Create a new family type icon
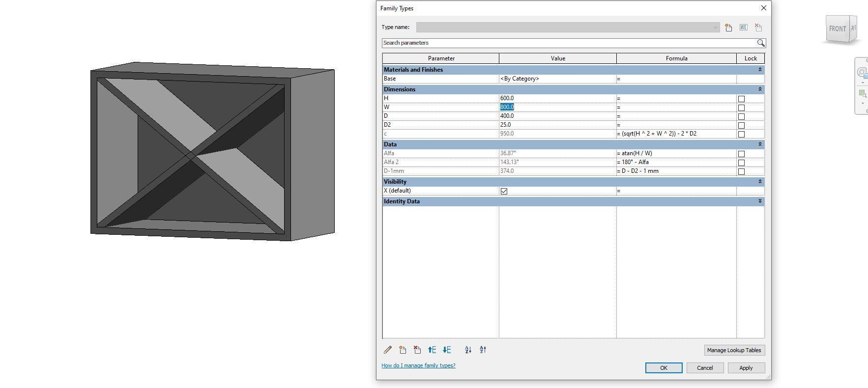 (728, 28)
